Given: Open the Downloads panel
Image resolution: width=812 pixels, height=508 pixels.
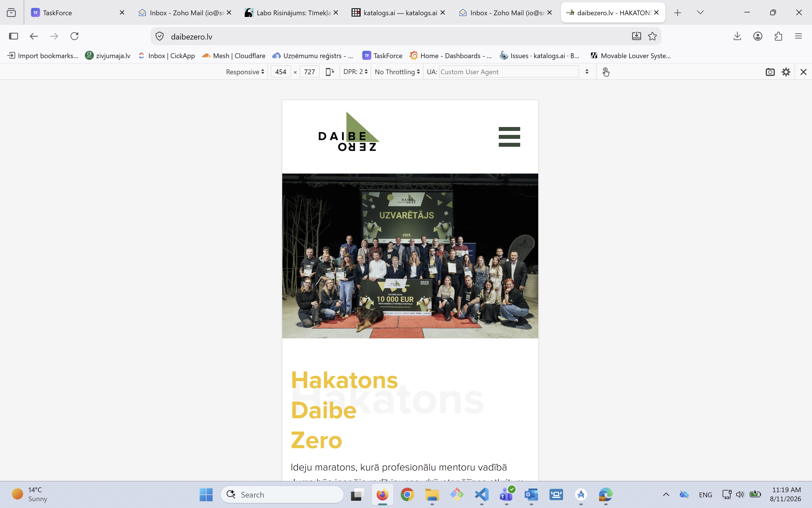Looking at the screenshot, I should 737,36.
